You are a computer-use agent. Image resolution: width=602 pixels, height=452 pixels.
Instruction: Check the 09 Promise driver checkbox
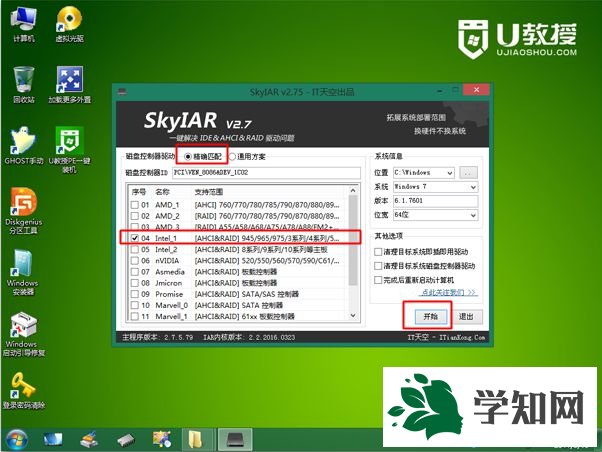[135, 294]
